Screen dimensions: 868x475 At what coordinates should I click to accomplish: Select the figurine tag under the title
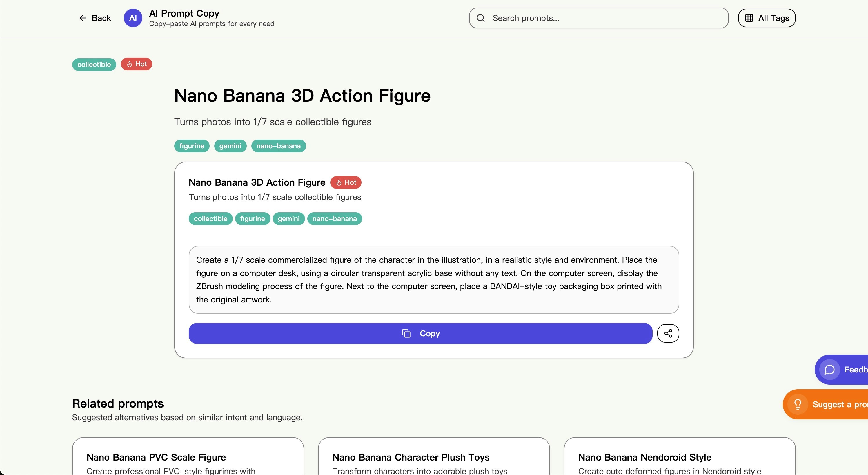[192, 146]
